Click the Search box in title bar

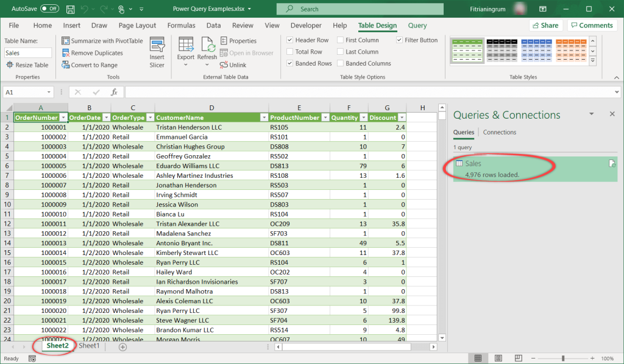pos(360,9)
